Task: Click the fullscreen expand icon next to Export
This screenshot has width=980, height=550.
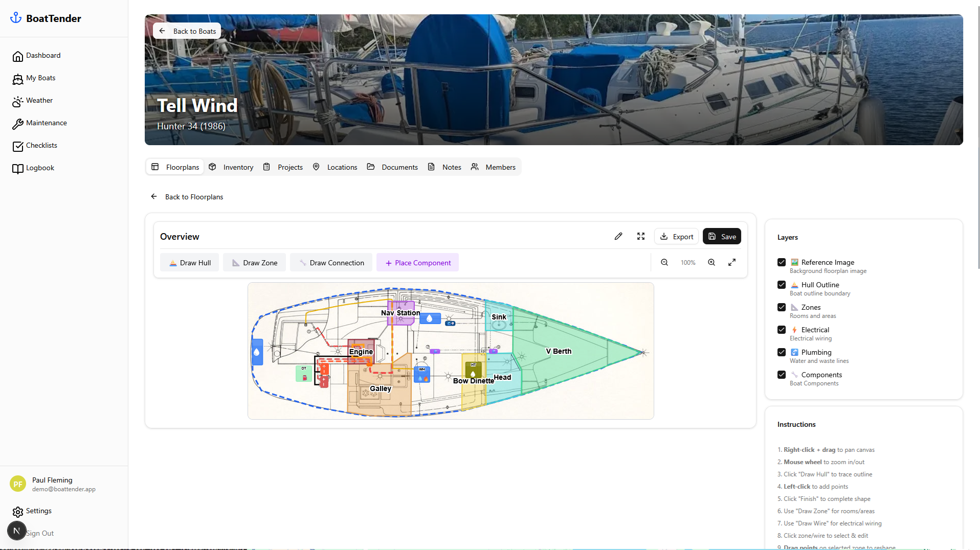Action: click(640, 236)
